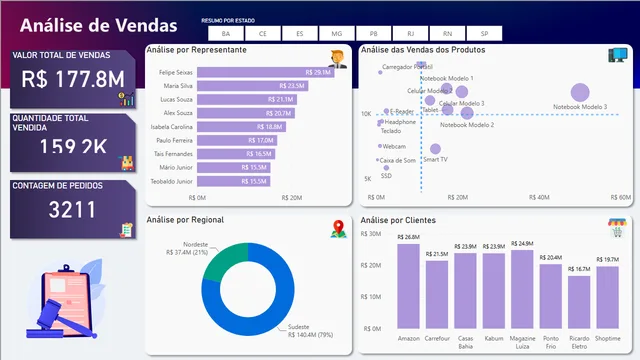Screen dimensions: 640x360
Task: Click the Análise de Vendas title
Action: click(98, 25)
